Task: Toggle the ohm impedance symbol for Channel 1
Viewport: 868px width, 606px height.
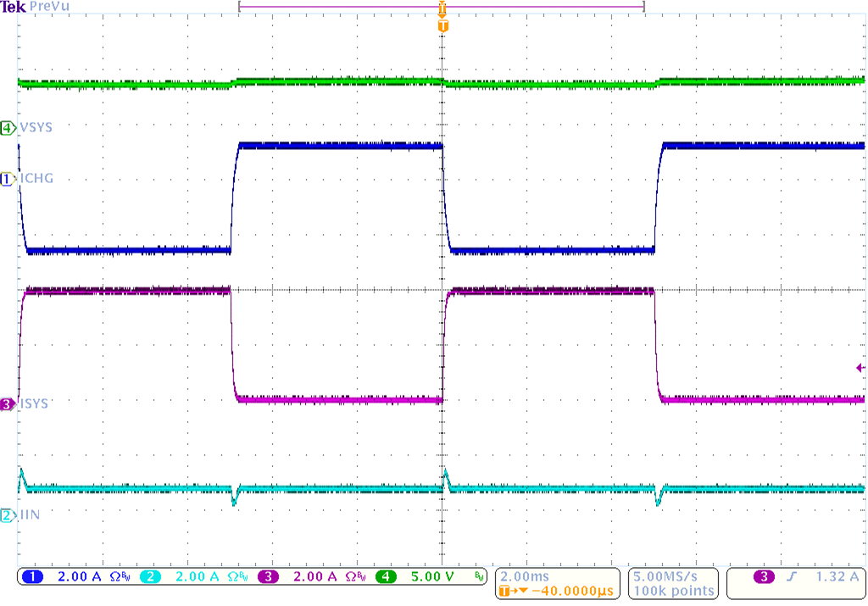Action: click(116, 576)
